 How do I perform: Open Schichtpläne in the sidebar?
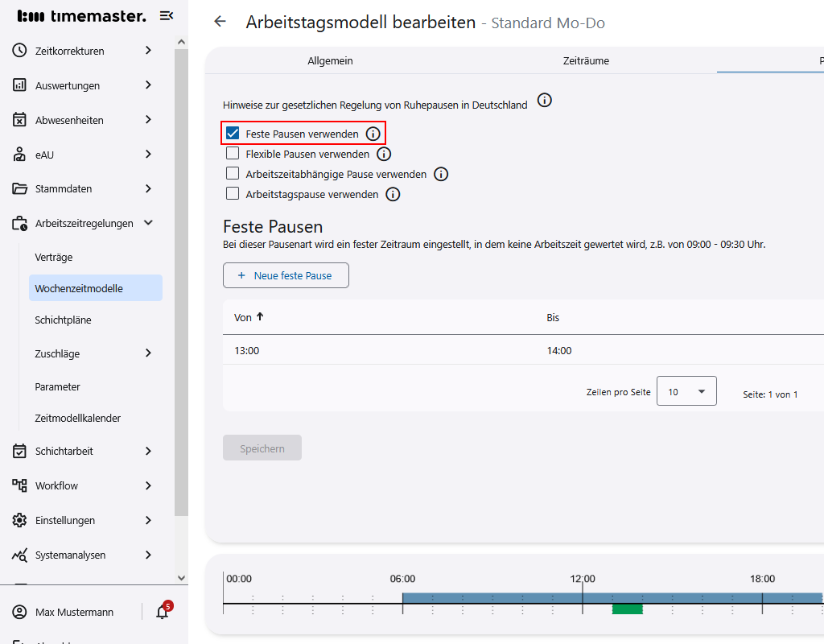coord(63,320)
